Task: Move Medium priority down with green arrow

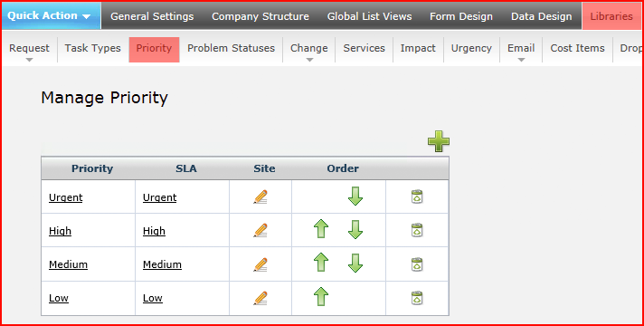Action: pos(355,264)
